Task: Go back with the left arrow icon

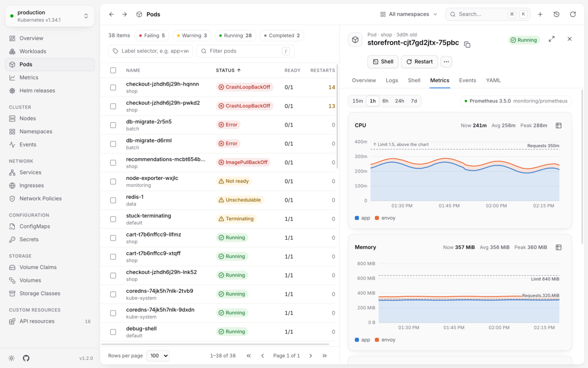Action: click(111, 14)
